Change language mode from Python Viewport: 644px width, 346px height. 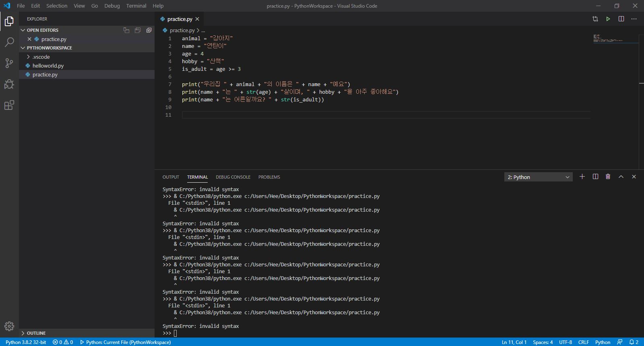point(603,342)
